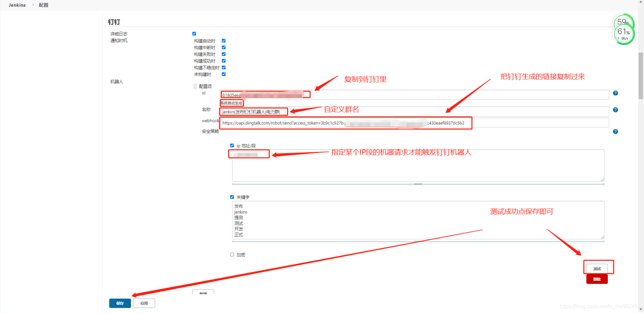Grab the 配置项 drag handle
The width and height of the screenshot is (644, 314).
click(x=195, y=86)
